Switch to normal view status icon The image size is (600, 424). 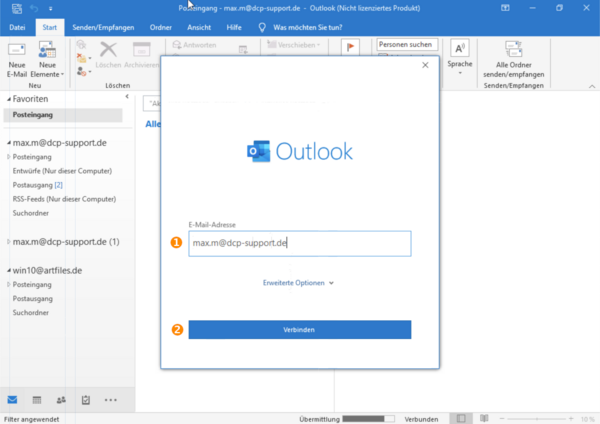(461, 419)
